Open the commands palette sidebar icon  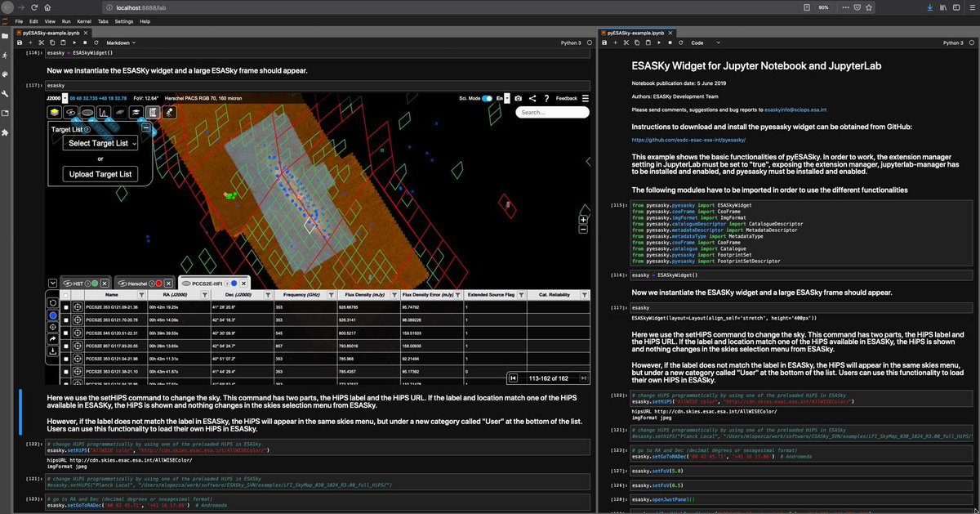(5, 74)
